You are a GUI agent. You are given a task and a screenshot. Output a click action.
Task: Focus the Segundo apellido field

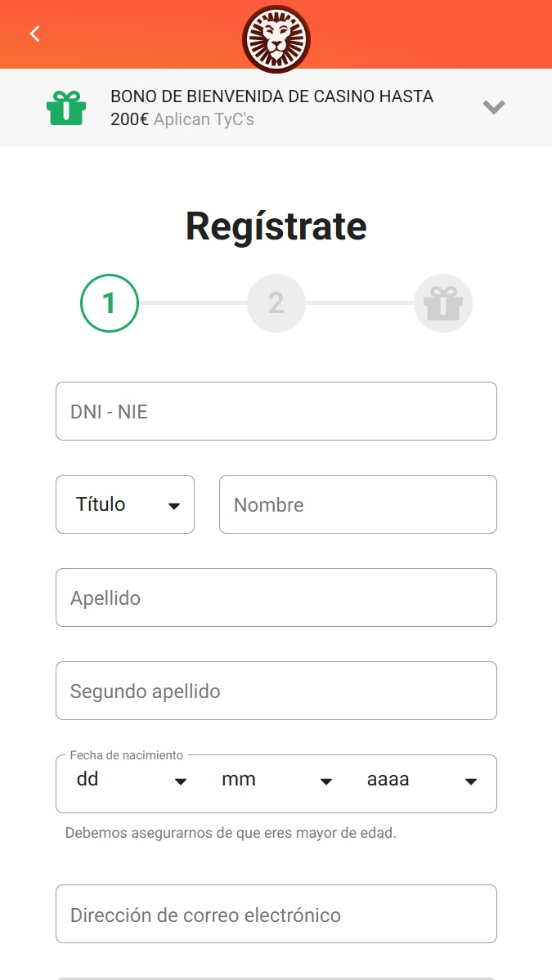click(276, 691)
